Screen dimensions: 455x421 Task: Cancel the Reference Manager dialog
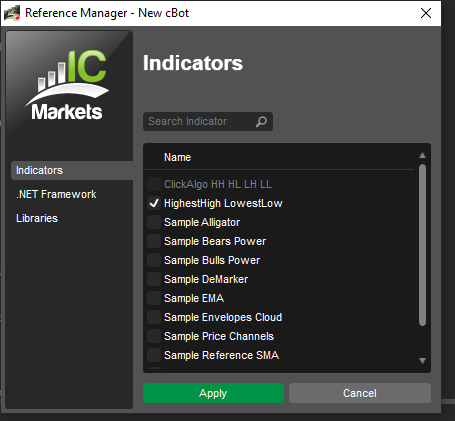click(x=360, y=393)
